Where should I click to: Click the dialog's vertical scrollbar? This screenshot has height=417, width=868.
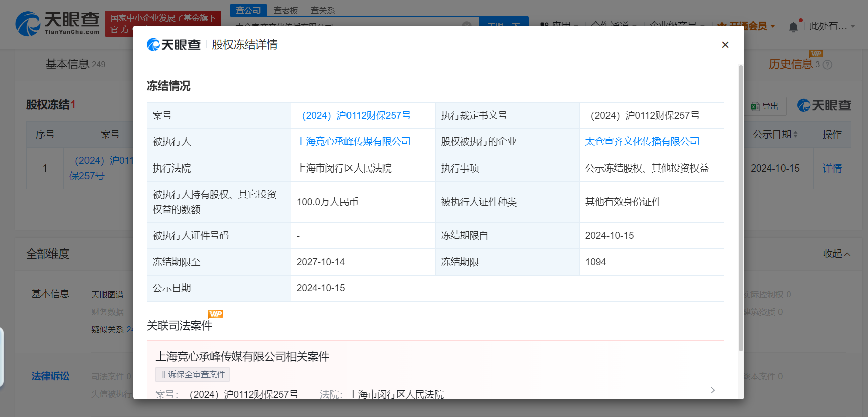point(741,208)
